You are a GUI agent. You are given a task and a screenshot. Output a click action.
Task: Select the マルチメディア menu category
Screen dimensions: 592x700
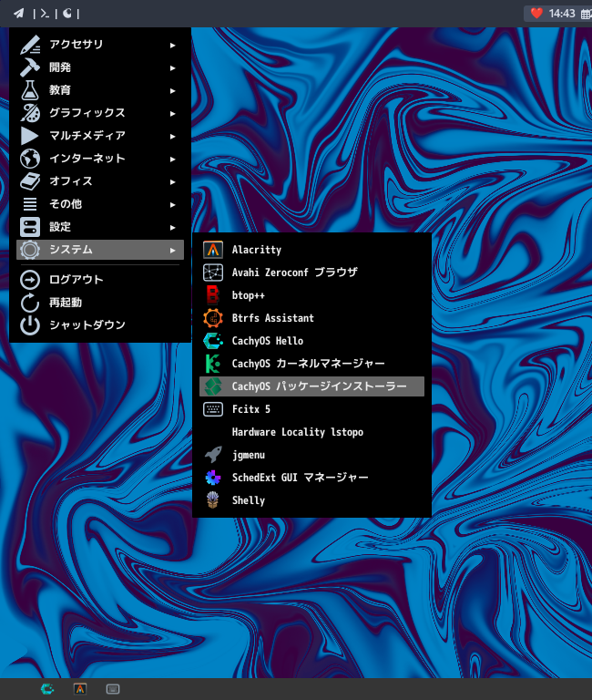click(100, 136)
